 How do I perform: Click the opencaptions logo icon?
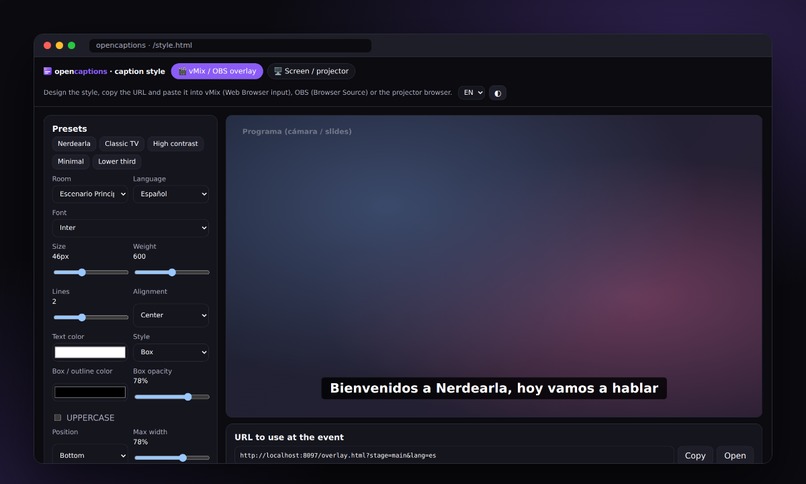click(x=47, y=71)
